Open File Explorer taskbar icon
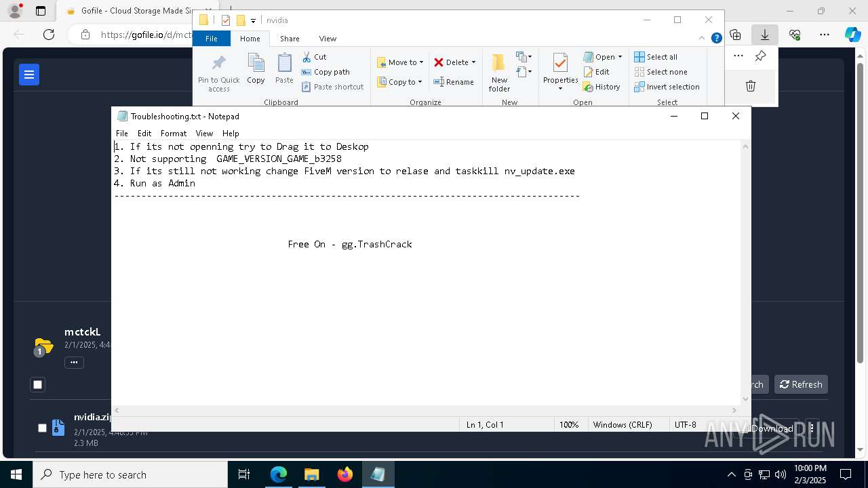This screenshot has width=868, height=488. 311,474
